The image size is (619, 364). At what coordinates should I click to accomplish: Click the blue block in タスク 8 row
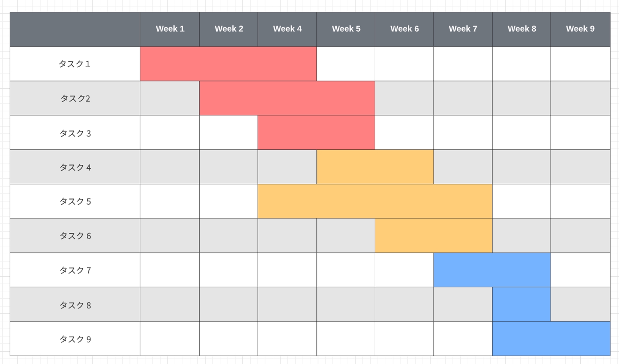click(522, 304)
